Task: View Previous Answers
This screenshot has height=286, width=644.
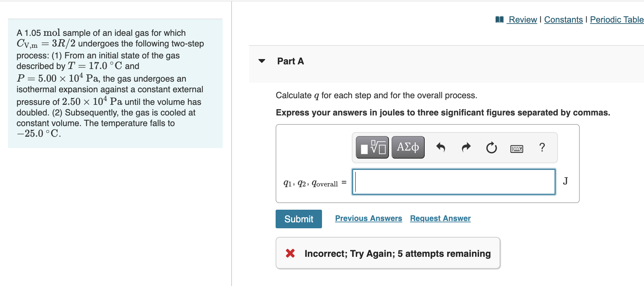Action: click(x=368, y=218)
